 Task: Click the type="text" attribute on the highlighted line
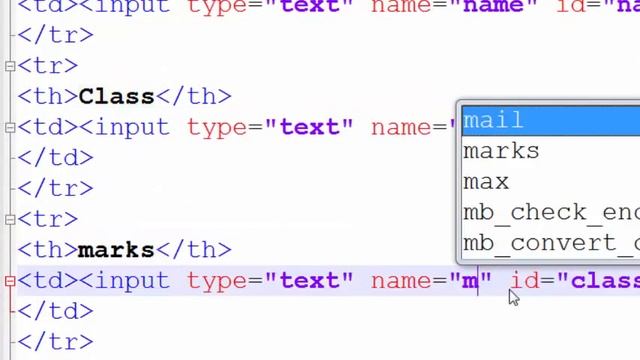point(270,281)
